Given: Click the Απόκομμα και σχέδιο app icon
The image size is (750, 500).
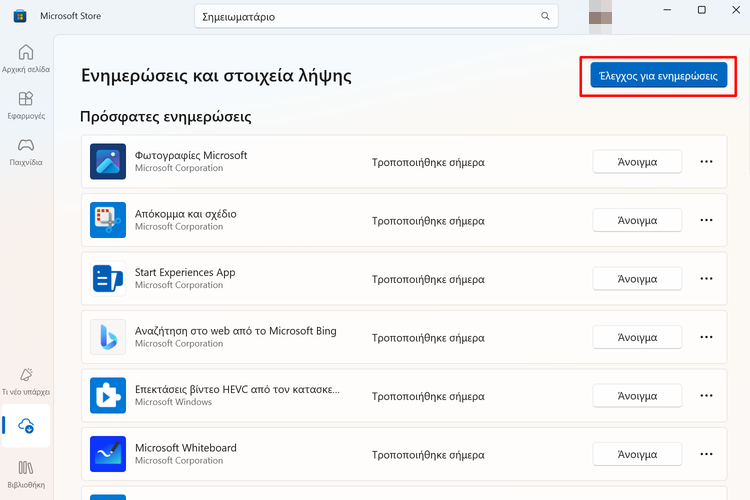Looking at the screenshot, I should pos(108,220).
